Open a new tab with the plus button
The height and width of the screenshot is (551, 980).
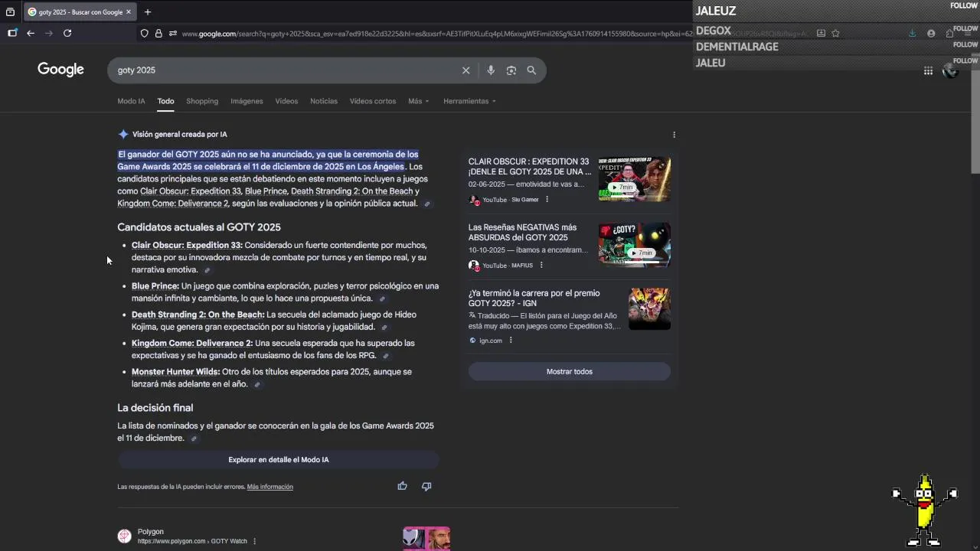pos(148,11)
